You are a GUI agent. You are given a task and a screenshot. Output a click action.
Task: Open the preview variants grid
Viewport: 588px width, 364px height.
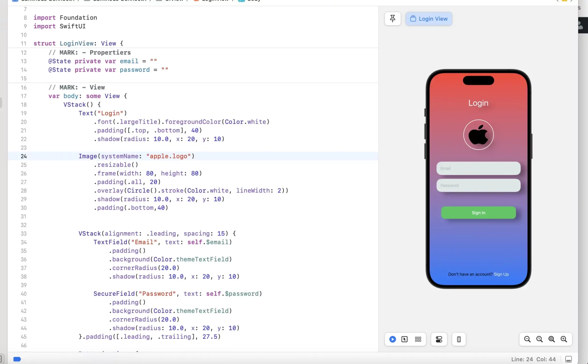(418, 339)
